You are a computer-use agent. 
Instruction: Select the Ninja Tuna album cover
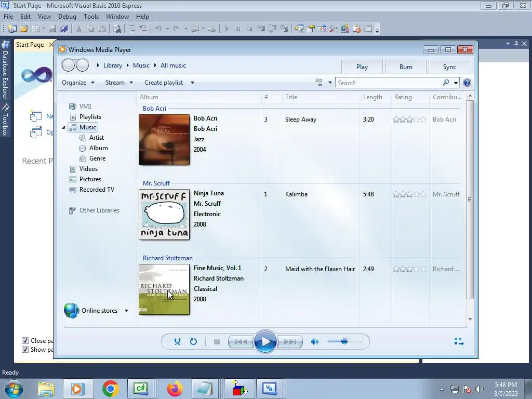tap(164, 215)
